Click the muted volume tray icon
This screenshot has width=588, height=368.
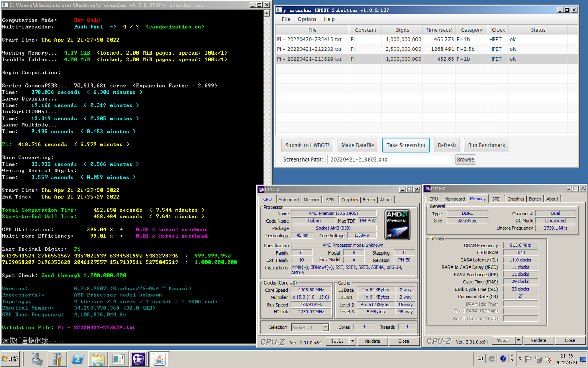click(548, 359)
